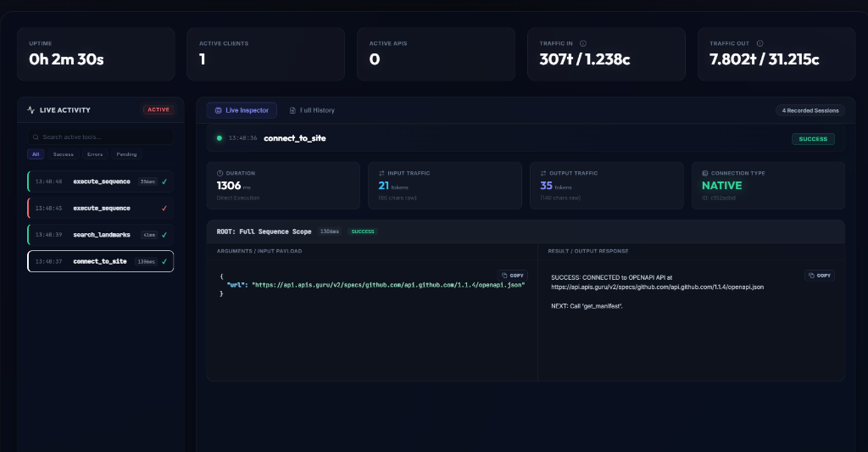Click the Live Inspector tab icon

tap(218, 111)
